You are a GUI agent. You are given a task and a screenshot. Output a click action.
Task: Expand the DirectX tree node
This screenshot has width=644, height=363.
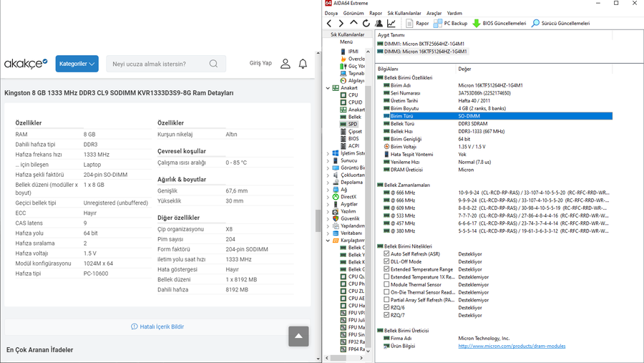coord(328,197)
